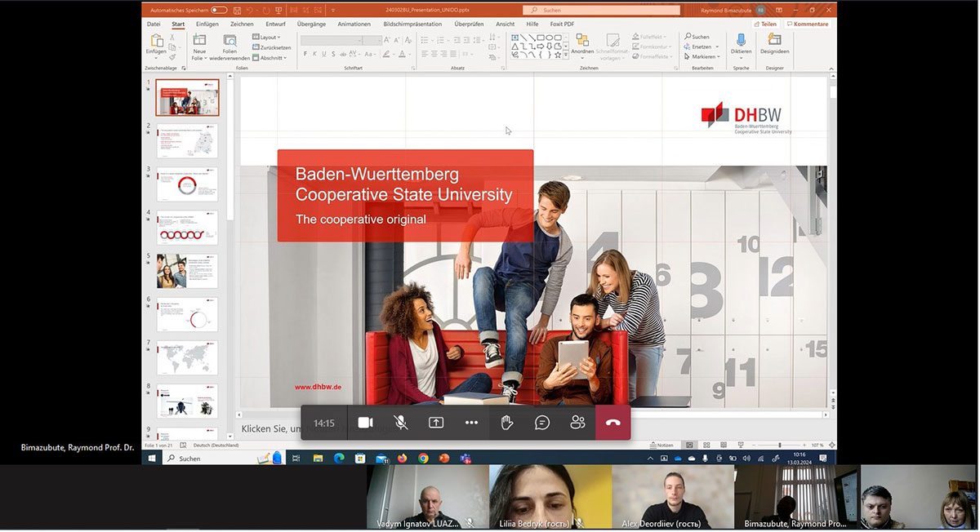This screenshot has height=532, width=980.
Task: Select slide 5 thumbnail
Action: click(x=187, y=271)
